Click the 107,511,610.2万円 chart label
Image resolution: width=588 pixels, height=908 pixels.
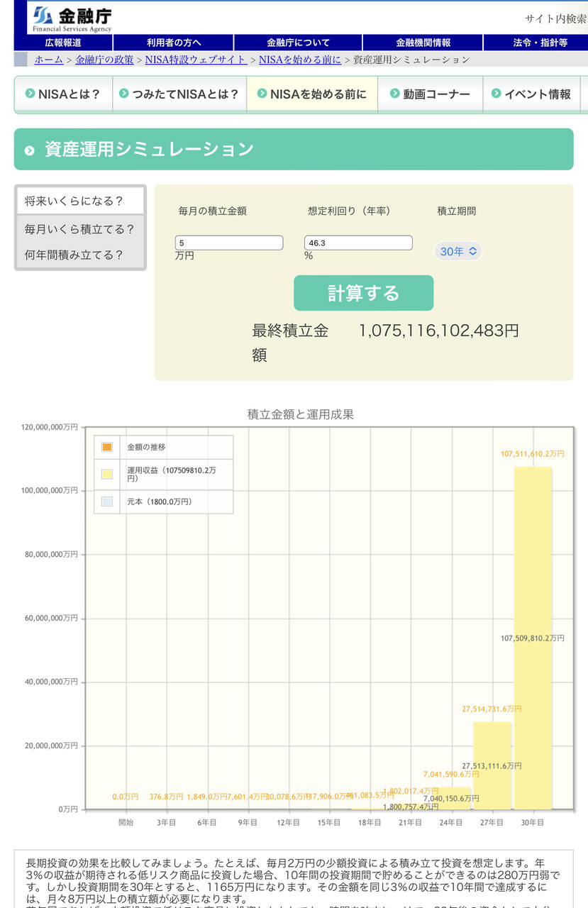pyautogui.click(x=533, y=453)
